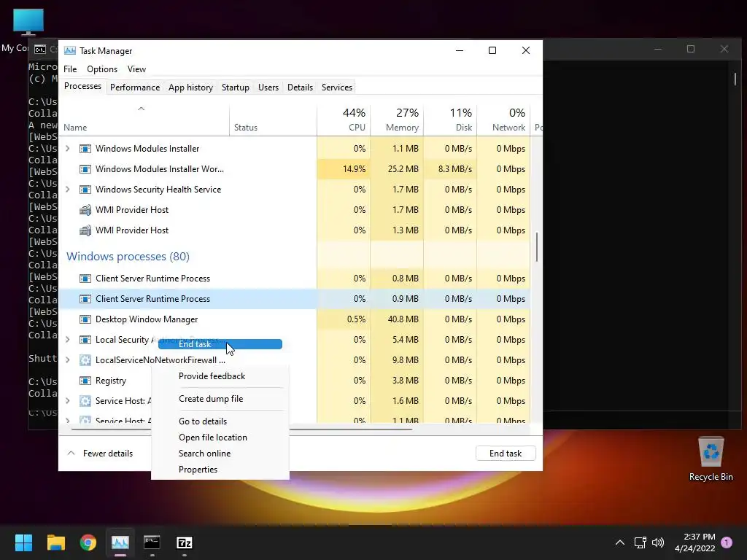Screen dimensions: 747x560
Task: Open network status tray icon
Action: click(x=640, y=542)
